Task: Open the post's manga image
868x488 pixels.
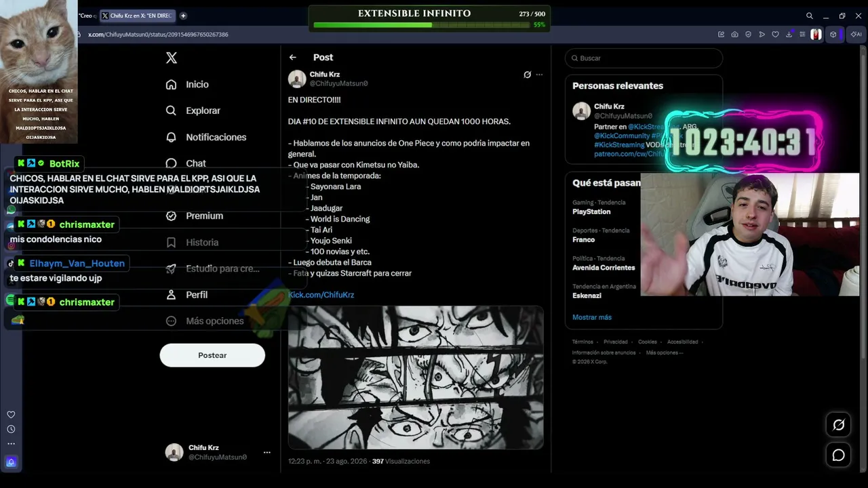Action: (x=416, y=378)
